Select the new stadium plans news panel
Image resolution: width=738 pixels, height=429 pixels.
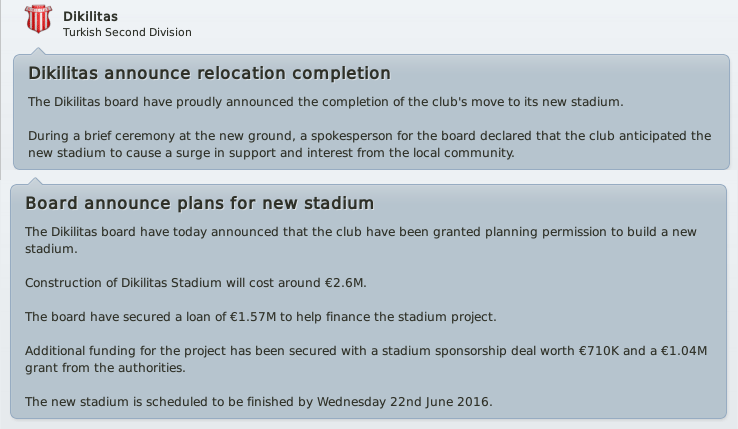(x=369, y=301)
